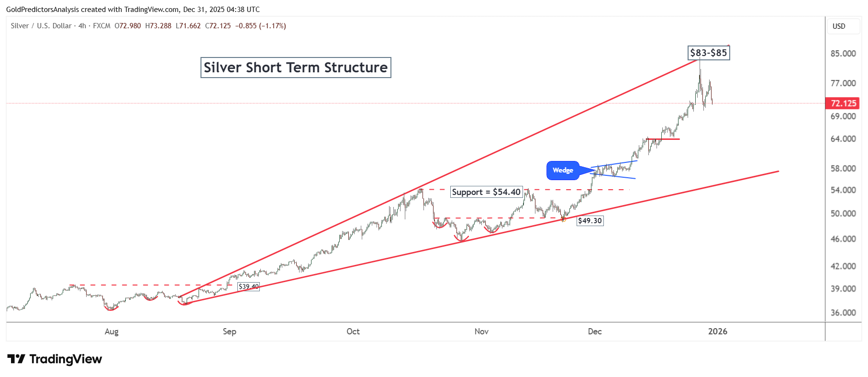Click the Silver Short Term Structure title
The height and width of the screenshot is (377, 868).
(x=296, y=68)
